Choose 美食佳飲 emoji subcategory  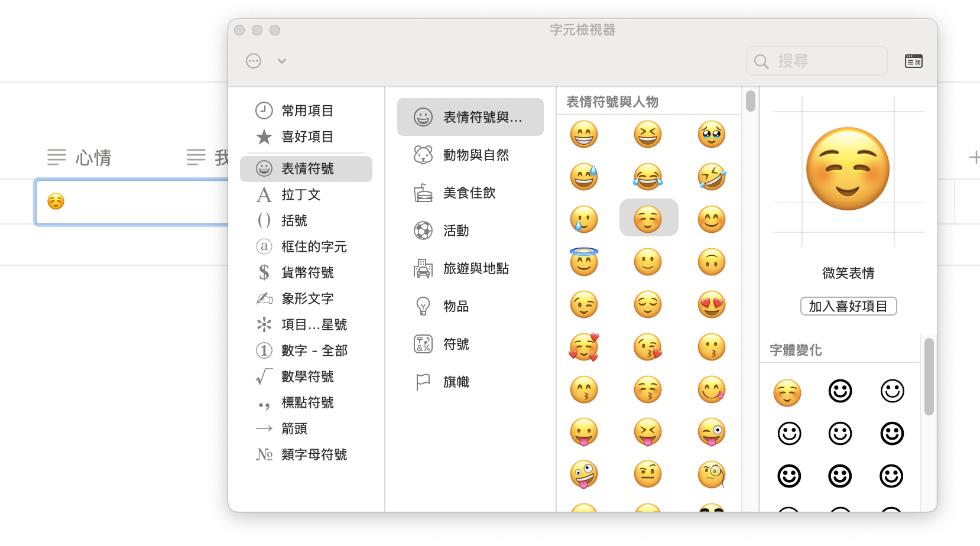[470, 193]
